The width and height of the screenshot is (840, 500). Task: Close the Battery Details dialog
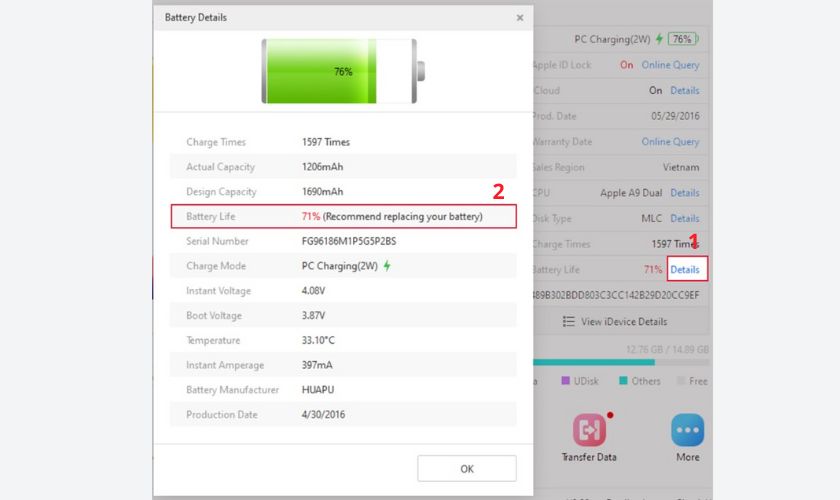click(519, 18)
